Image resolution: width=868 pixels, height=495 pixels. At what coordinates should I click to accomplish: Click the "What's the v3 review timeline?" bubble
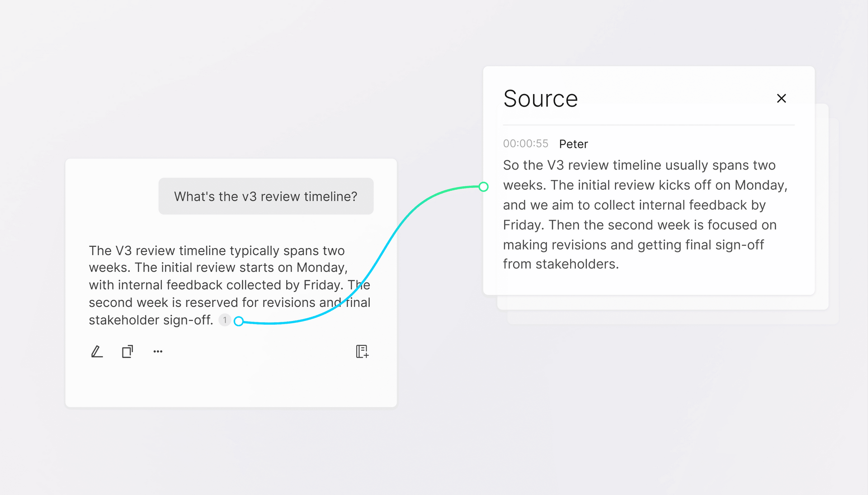pyautogui.click(x=266, y=196)
